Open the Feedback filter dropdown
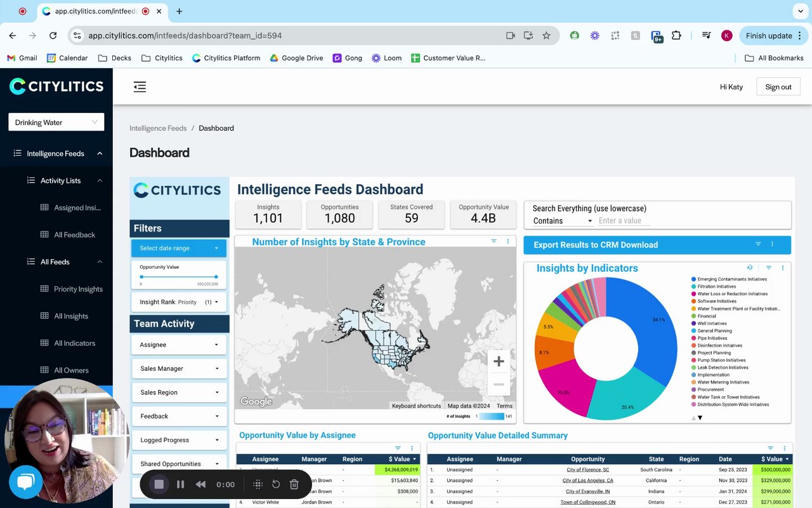 pyautogui.click(x=179, y=416)
